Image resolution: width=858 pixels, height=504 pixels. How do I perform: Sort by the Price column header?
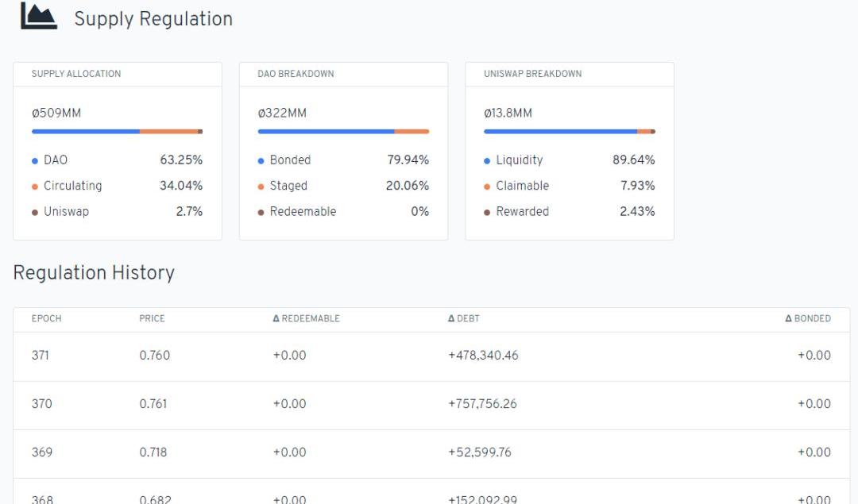(152, 319)
